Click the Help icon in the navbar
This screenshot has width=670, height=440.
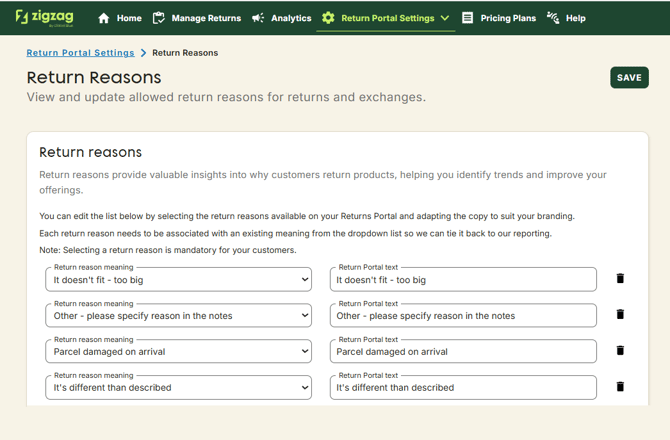[x=553, y=18]
